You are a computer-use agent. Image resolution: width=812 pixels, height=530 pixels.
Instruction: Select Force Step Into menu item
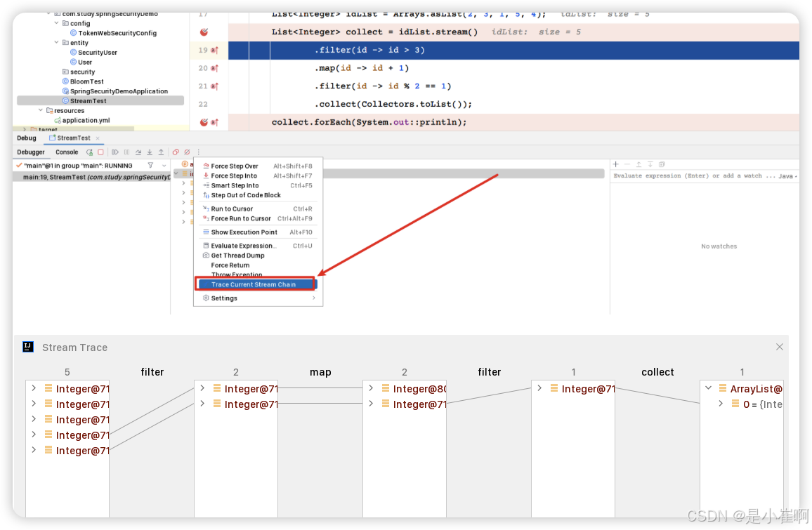258,176
